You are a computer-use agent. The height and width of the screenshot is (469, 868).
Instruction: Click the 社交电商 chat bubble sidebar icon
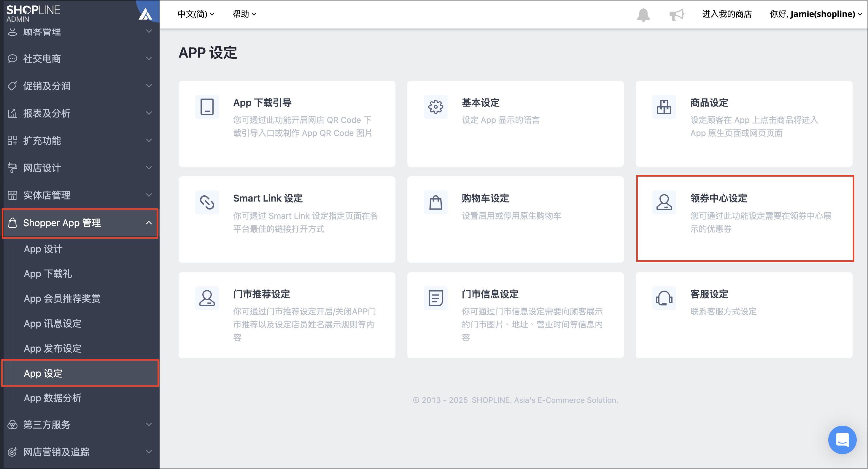tap(12, 59)
